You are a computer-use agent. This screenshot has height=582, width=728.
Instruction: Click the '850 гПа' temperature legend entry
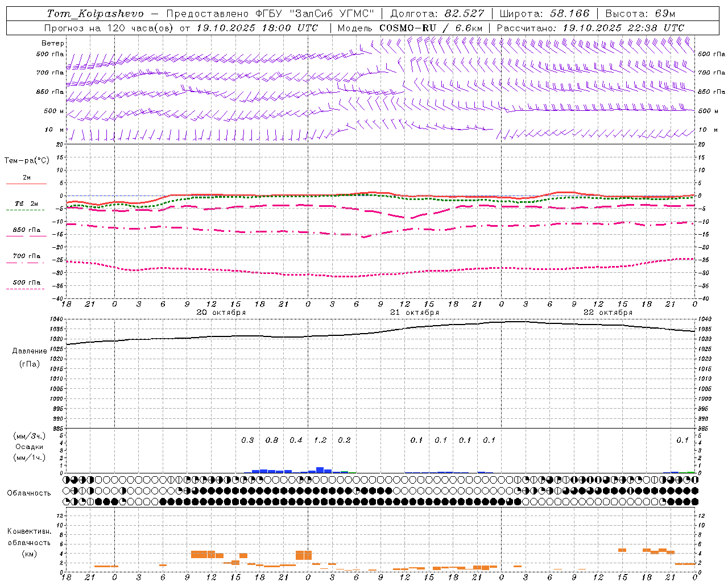point(27,230)
